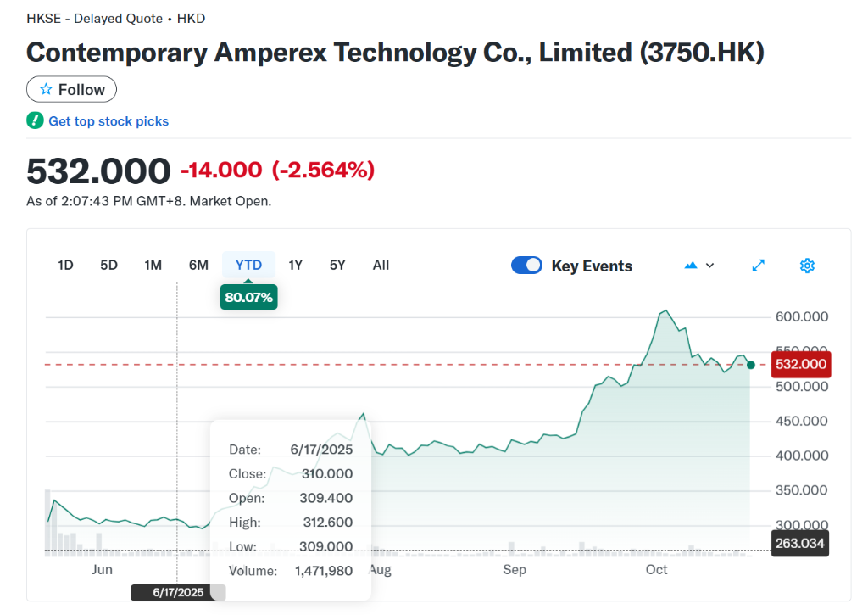Switch chart to 1M range
The width and height of the screenshot is (868, 615).
point(153,265)
